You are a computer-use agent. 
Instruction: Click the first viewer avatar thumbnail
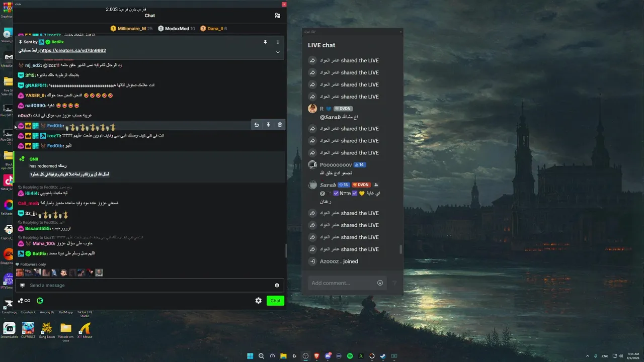20,273
